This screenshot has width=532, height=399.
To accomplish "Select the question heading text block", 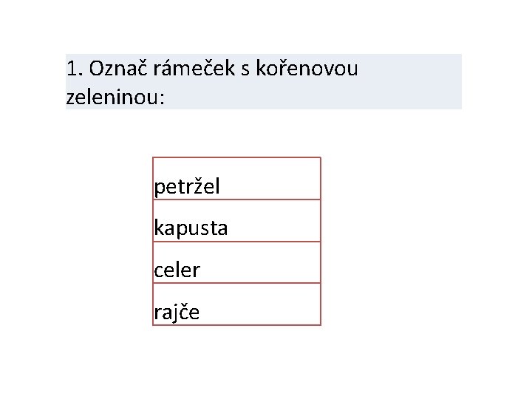I will 264,82.
